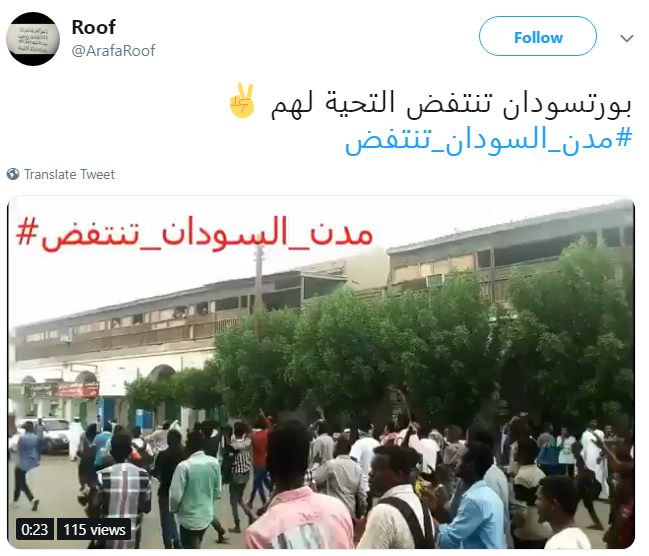Click the 0:23 video duration badge
The height and width of the screenshot is (556, 649).
(35, 530)
